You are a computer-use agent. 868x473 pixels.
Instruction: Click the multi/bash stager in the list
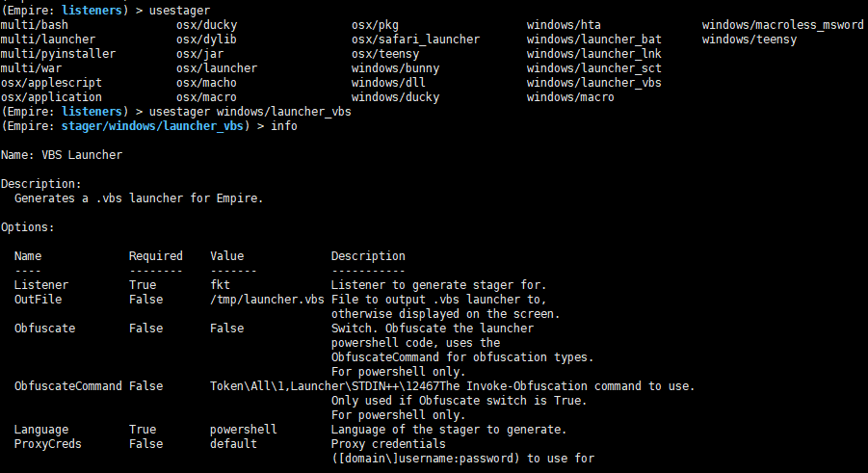click(x=34, y=24)
